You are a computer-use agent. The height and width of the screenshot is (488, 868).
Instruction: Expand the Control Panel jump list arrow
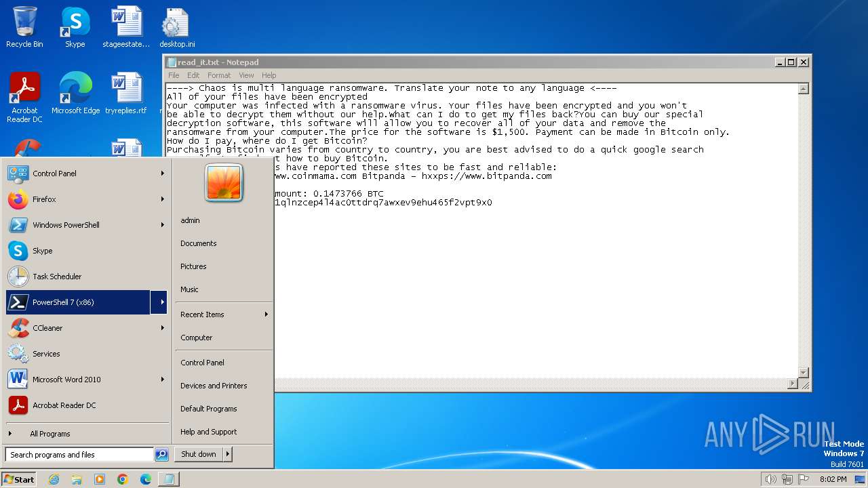pyautogui.click(x=163, y=174)
